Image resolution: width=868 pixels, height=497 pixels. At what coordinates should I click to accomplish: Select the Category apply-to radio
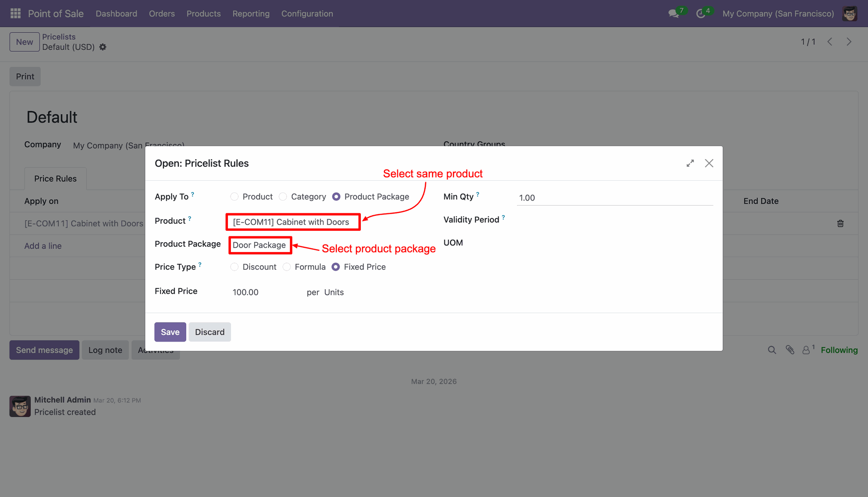tap(283, 197)
